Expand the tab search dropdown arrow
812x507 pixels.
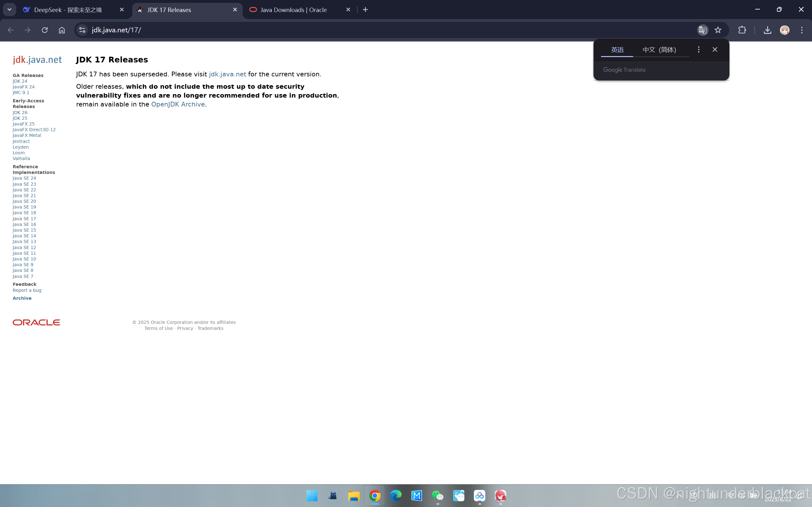tap(10, 10)
